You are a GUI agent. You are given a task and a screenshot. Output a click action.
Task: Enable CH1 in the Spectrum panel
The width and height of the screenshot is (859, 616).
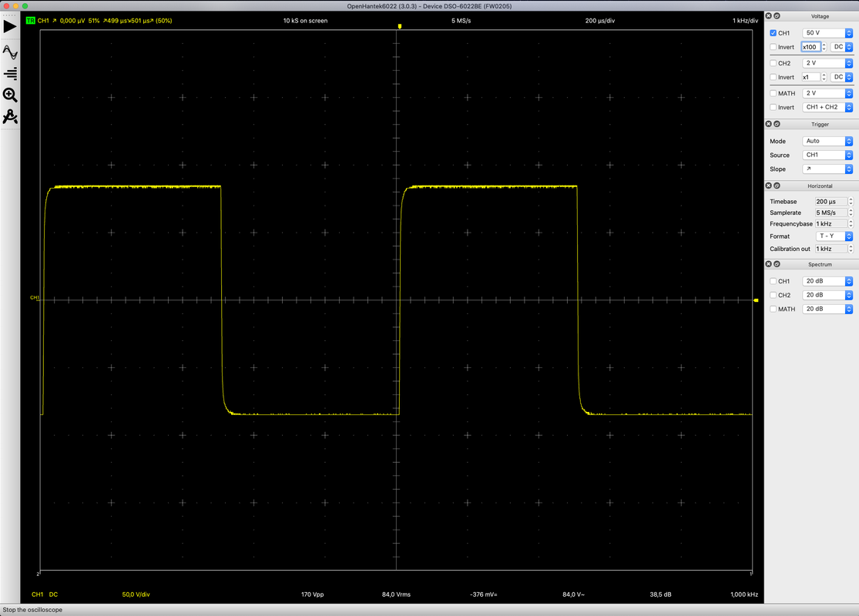coord(773,281)
